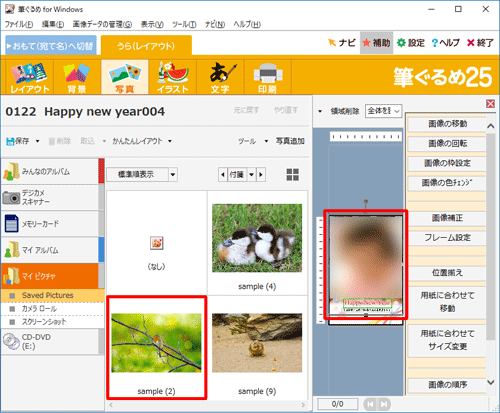The image size is (500, 413).
Task: Click 画像補正 button
Action: (x=447, y=218)
